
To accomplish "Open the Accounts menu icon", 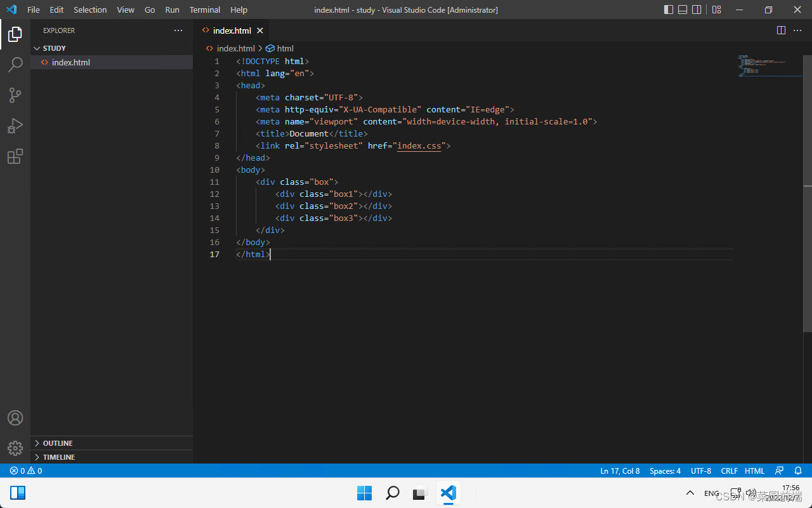I will coord(15,418).
